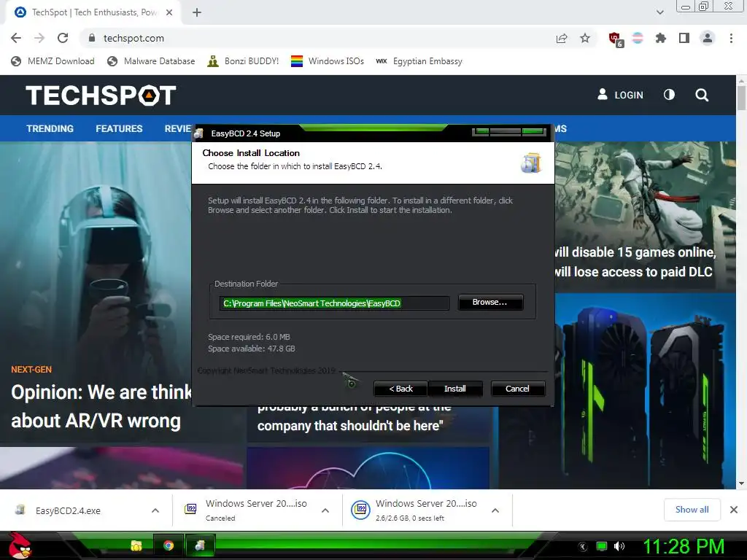Viewport: 747px width, 560px height.
Task: Open the AR/VR opinion article headline
Action: tap(101, 407)
